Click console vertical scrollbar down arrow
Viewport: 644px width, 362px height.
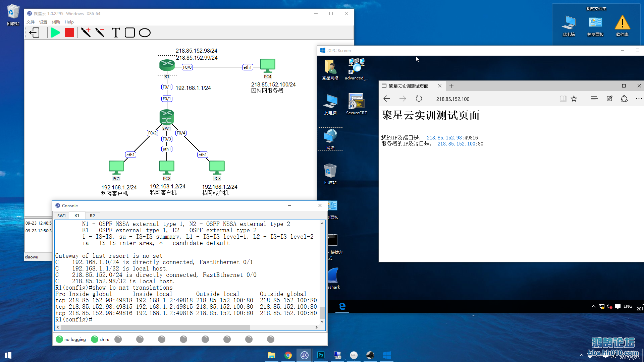click(322, 321)
